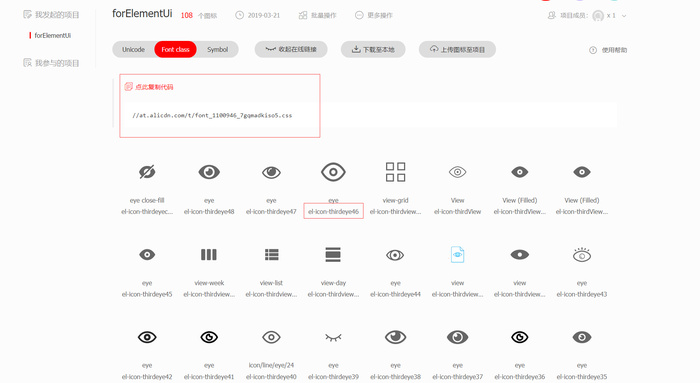The width and height of the screenshot is (700, 383).
Task: Switch to the Symbol tab
Action: click(217, 50)
